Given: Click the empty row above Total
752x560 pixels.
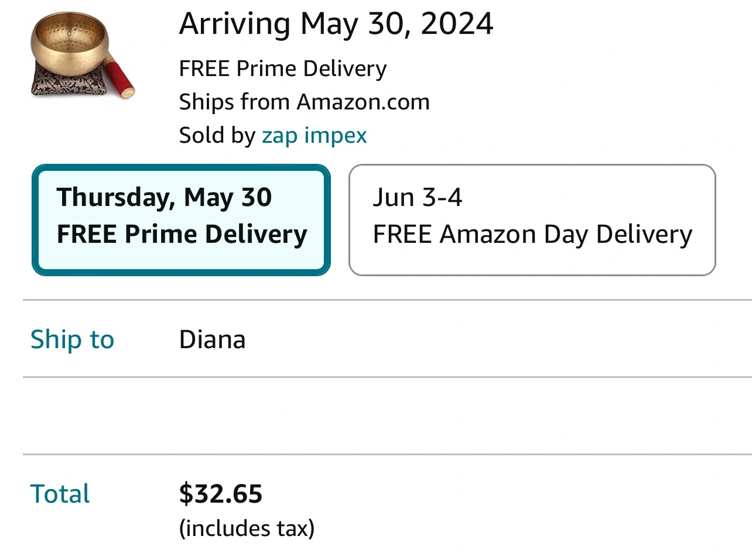Looking at the screenshot, I should (387, 415).
